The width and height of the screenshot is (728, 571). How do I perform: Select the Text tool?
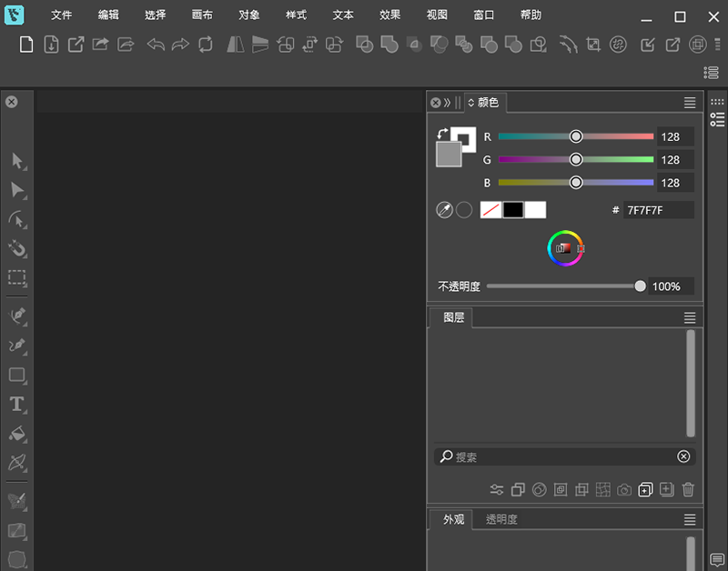[17, 404]
